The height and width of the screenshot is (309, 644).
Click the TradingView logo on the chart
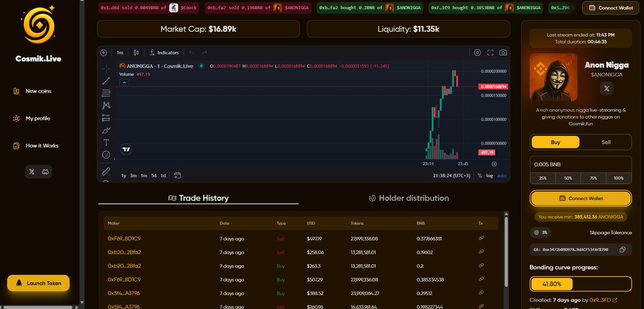(x=126, y=150)
